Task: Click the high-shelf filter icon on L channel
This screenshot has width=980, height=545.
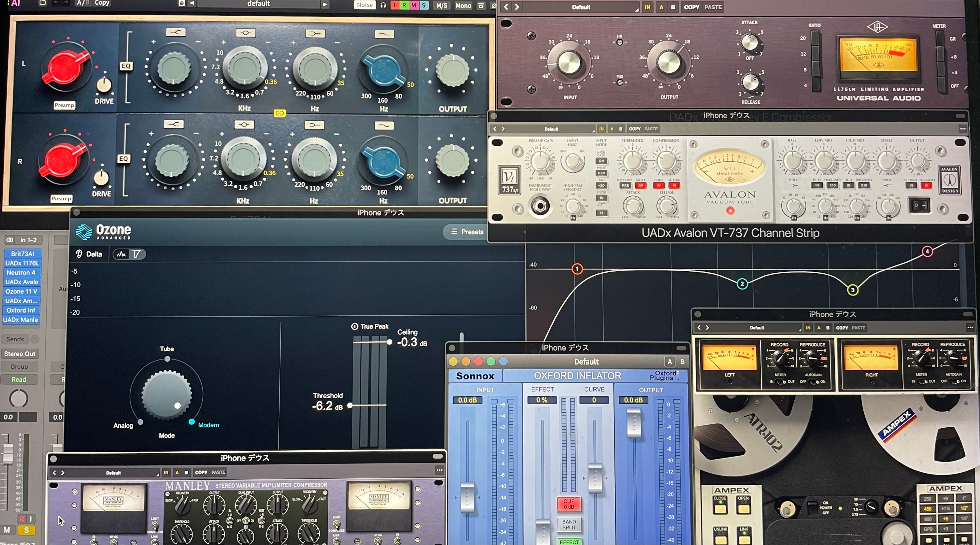Action: [176, 33]
